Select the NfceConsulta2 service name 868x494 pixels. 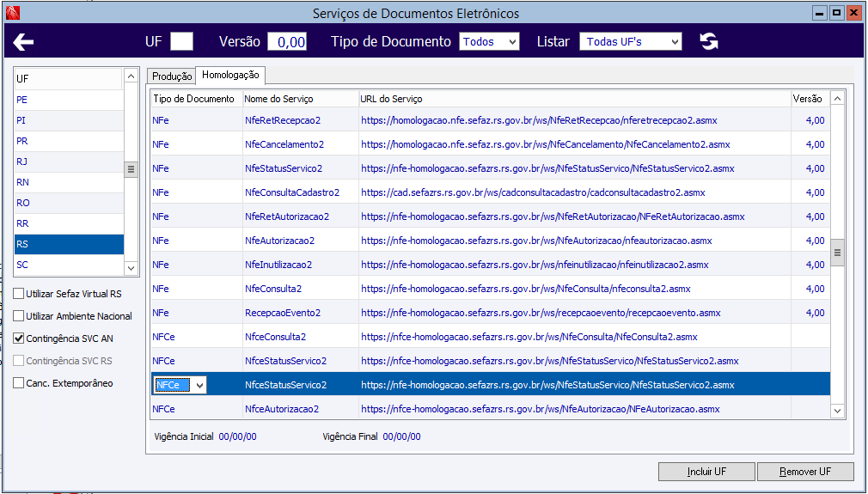pos(276,337)
